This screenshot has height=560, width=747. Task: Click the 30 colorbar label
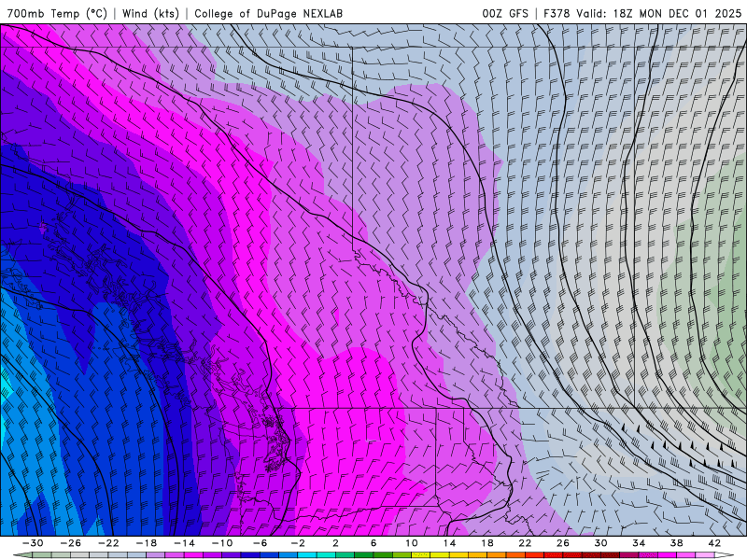600,543
